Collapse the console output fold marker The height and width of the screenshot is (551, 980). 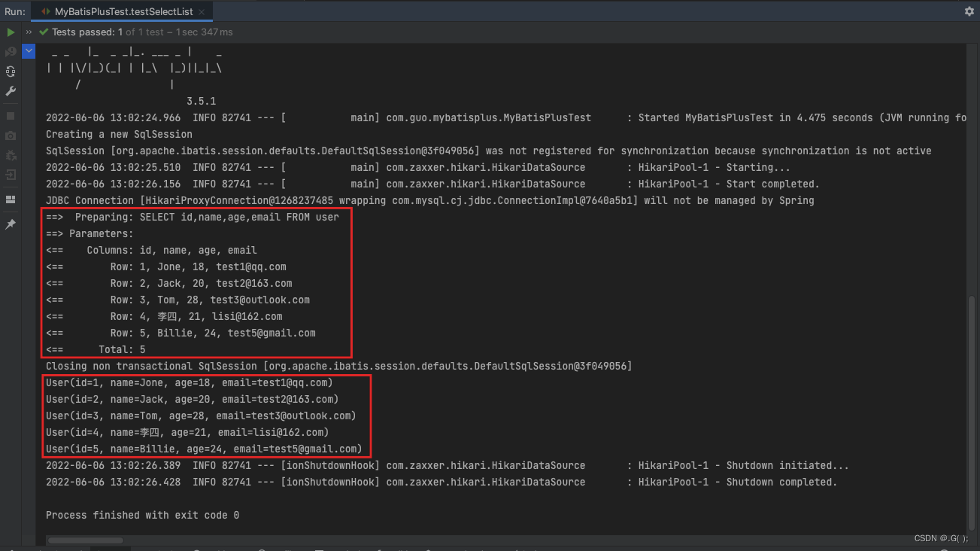[x=29, y=51]
